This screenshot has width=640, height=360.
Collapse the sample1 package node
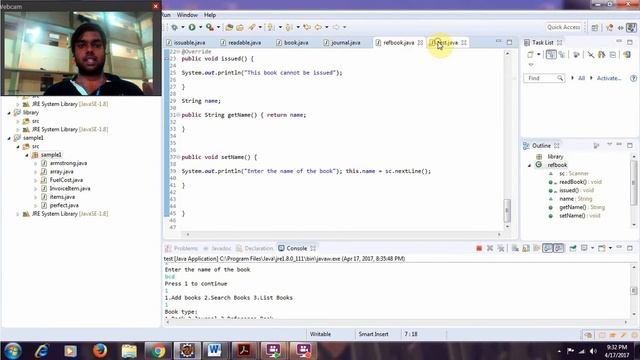[27, 155]
